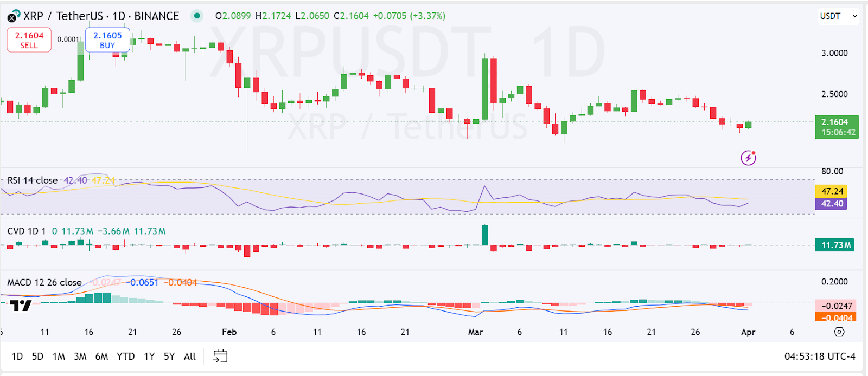Viewport: 868px width, 376px height.
Task: Select the 3M time range
Action: [80, 356]
